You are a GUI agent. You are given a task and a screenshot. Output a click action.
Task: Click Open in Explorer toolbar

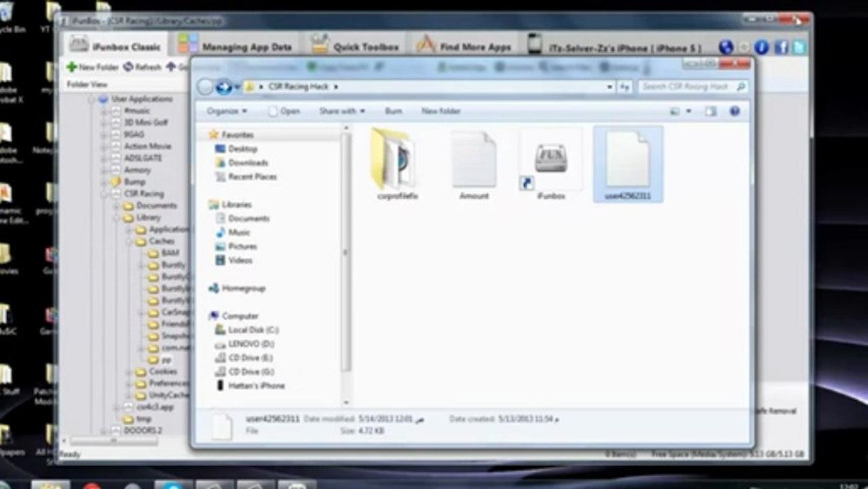[x=284, y=111]
